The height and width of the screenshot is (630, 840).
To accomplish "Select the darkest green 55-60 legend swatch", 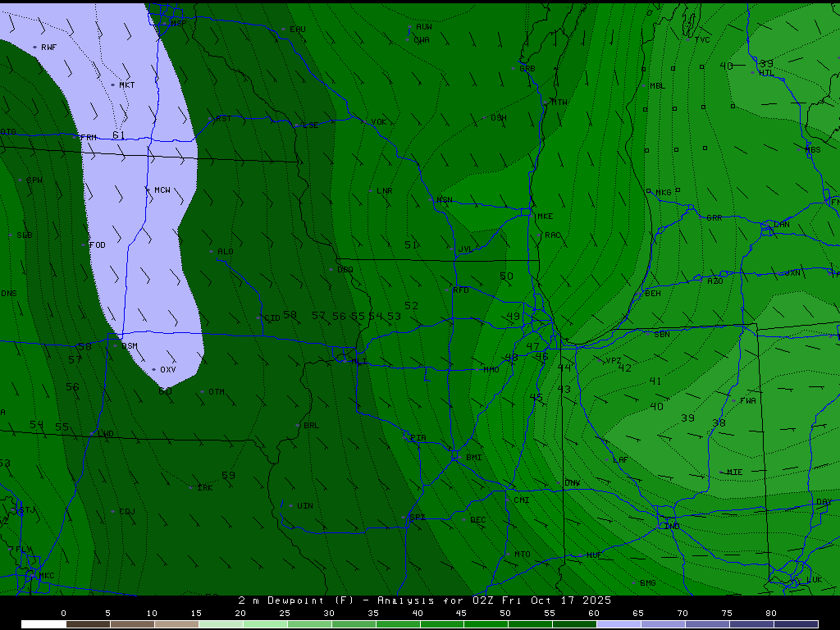I will pos(574,624).
